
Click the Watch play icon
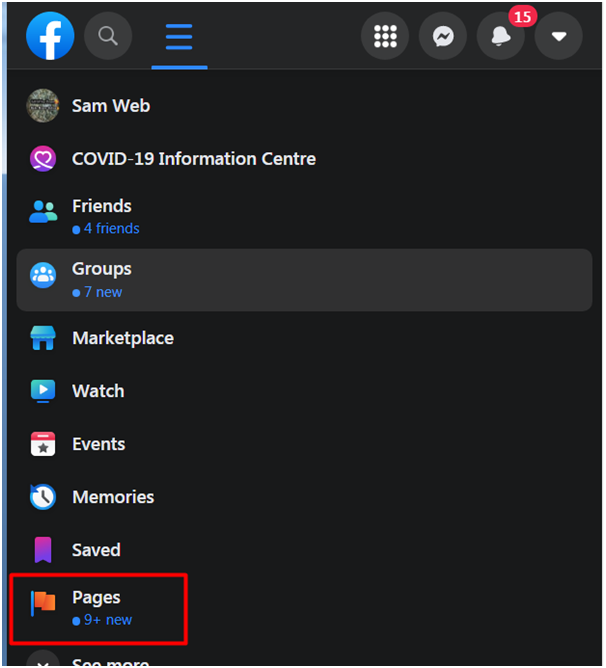pos(43,391)
